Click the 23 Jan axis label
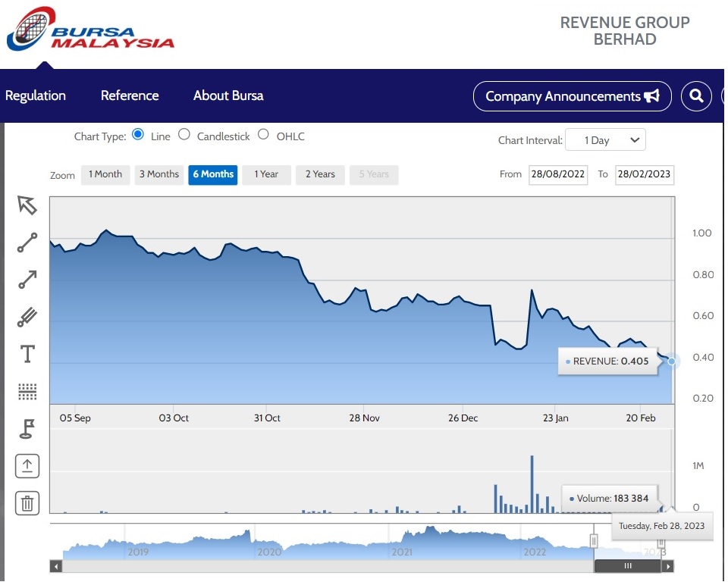Screen dimensions: 728x582 556,418
